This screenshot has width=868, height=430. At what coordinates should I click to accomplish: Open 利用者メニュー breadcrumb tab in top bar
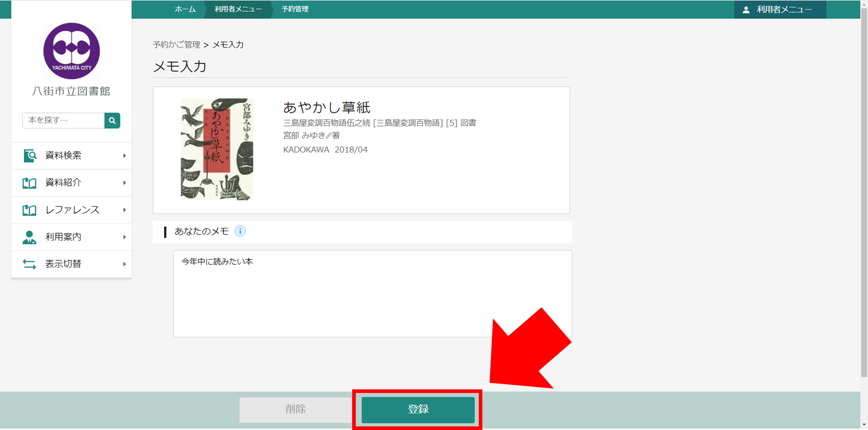click(x=238, y=9)
